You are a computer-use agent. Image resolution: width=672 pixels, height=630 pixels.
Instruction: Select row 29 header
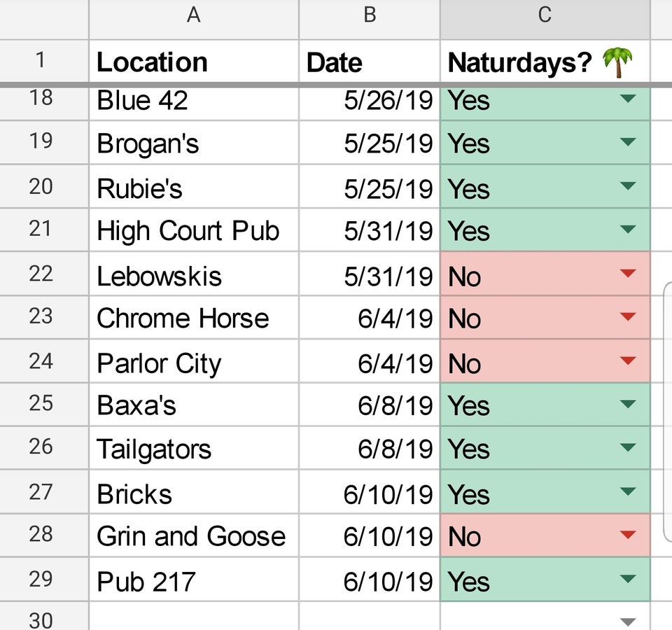point(41,579)
